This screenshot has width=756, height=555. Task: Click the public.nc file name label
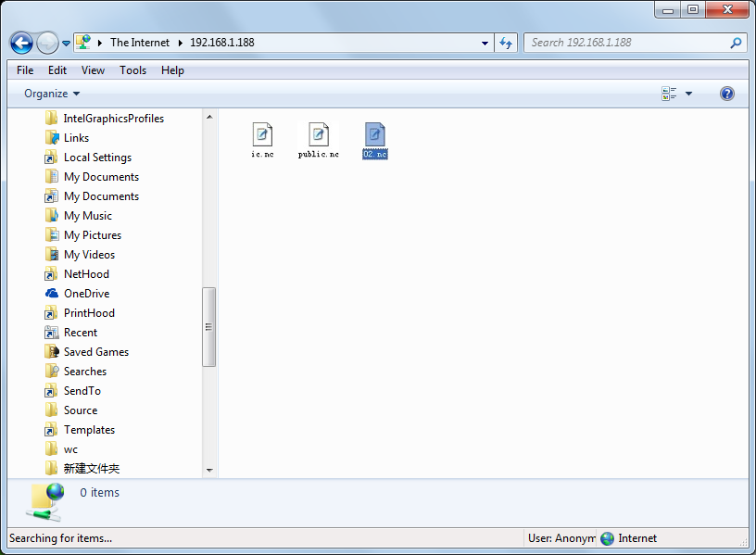[x=318, y=155]
